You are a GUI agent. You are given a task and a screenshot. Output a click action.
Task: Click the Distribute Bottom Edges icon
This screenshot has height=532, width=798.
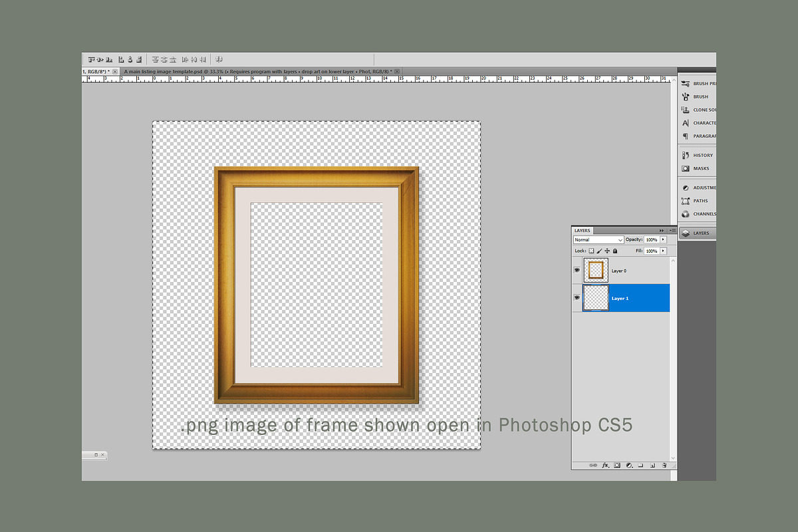click(x=173, y=59)
